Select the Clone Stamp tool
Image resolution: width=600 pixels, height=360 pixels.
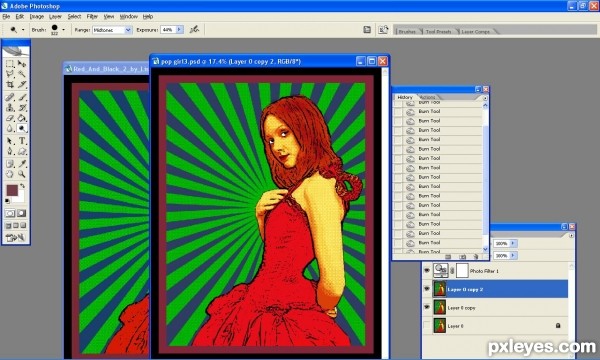coord(10,108)
